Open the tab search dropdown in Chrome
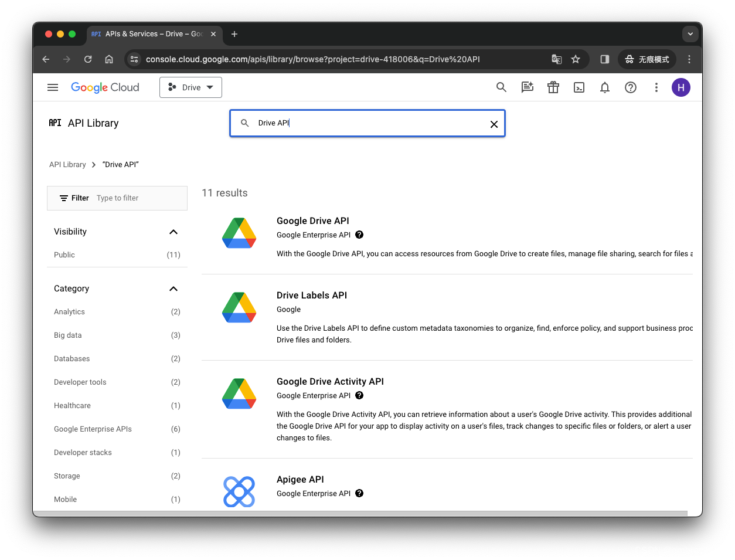Image resolution: width=735 pixels, height=560 pixels. click(690, 34)
